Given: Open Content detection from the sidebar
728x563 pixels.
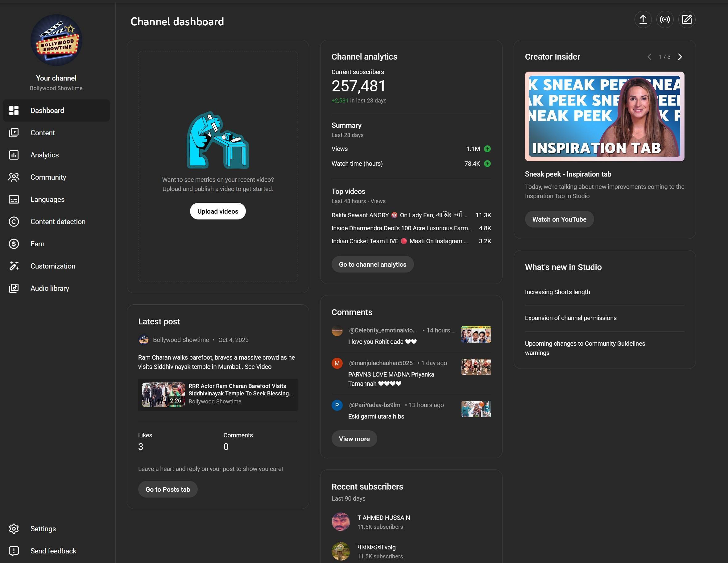Looking at the screenshot, I should click(58, 221).
